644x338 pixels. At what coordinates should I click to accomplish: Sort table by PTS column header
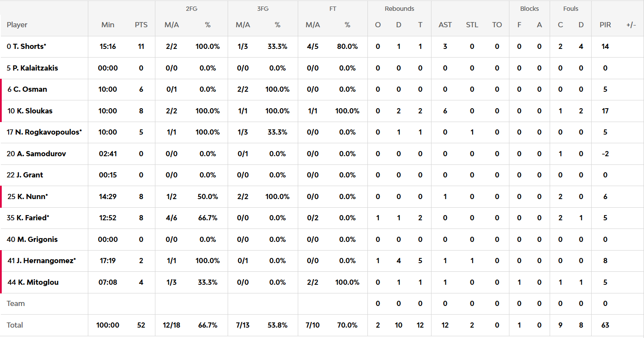tap(141, 25)
